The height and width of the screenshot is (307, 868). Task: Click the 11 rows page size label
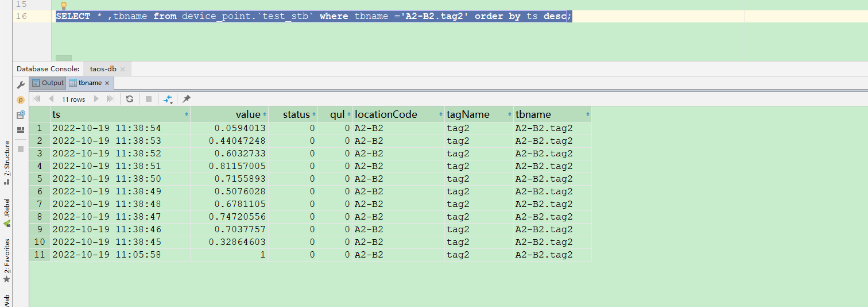(x=73, y=99)
